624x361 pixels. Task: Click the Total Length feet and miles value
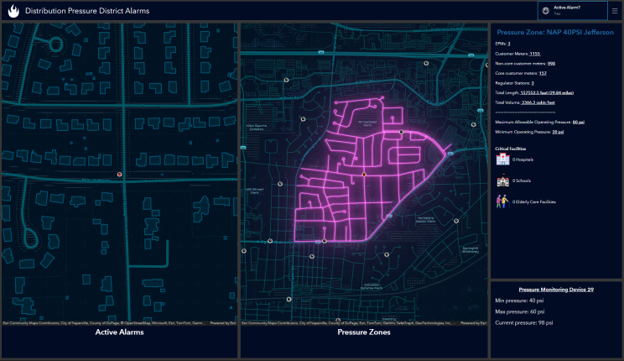tap(547, 93)
